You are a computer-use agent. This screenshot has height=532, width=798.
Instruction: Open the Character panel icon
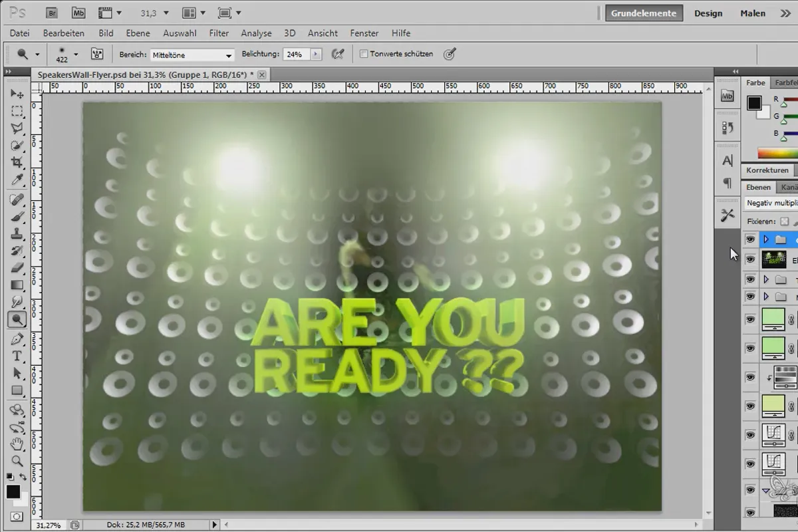pos(728,160)
